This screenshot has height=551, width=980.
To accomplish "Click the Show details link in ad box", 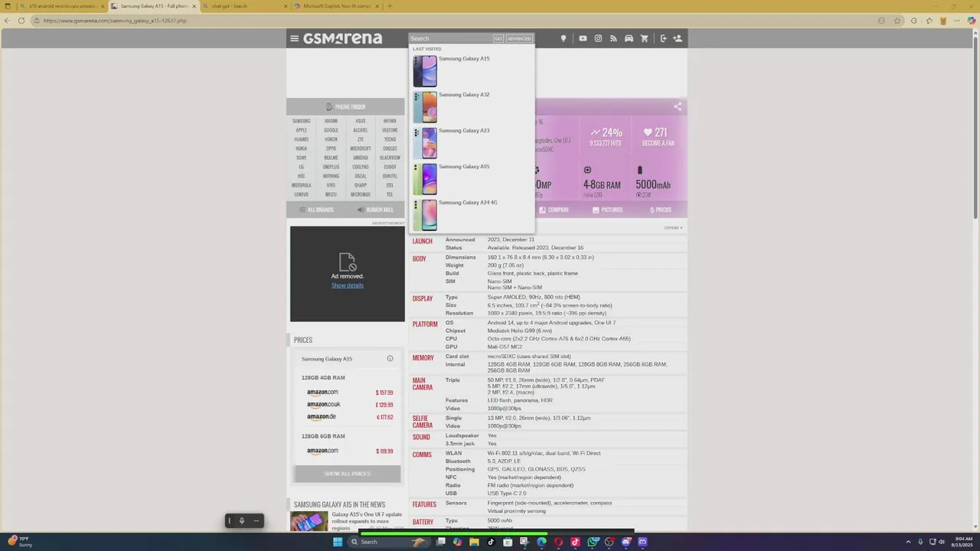I will coord(348,285).
